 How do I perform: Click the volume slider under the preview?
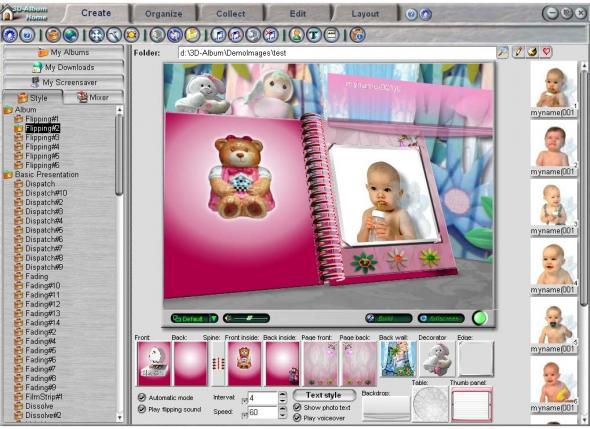coord(246,318)
